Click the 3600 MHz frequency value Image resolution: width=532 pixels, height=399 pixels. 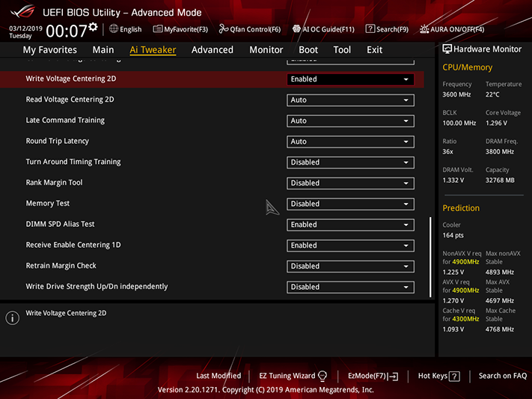coord(456,95)
